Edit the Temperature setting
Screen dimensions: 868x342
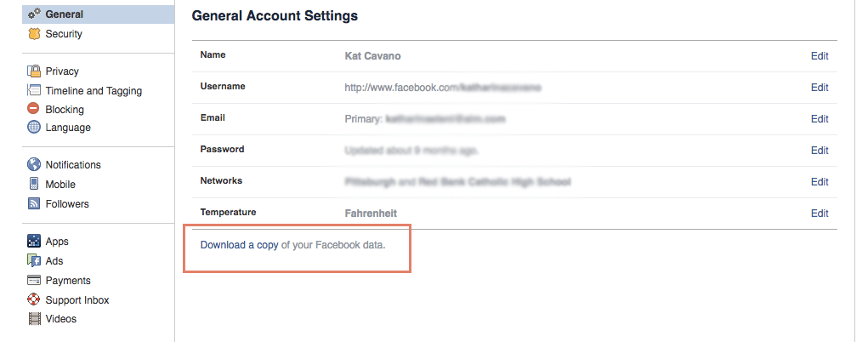[x=820, y=214]
